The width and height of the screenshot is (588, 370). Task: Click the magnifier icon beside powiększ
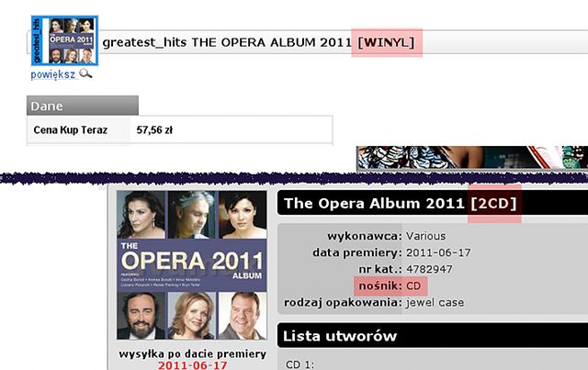coord(85,73)
